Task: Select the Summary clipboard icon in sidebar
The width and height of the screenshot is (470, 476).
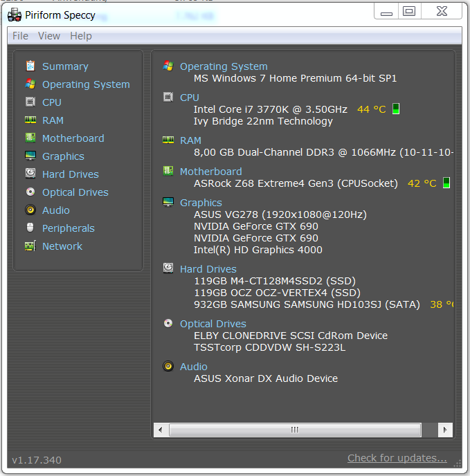Action: [x=30, y=66]
